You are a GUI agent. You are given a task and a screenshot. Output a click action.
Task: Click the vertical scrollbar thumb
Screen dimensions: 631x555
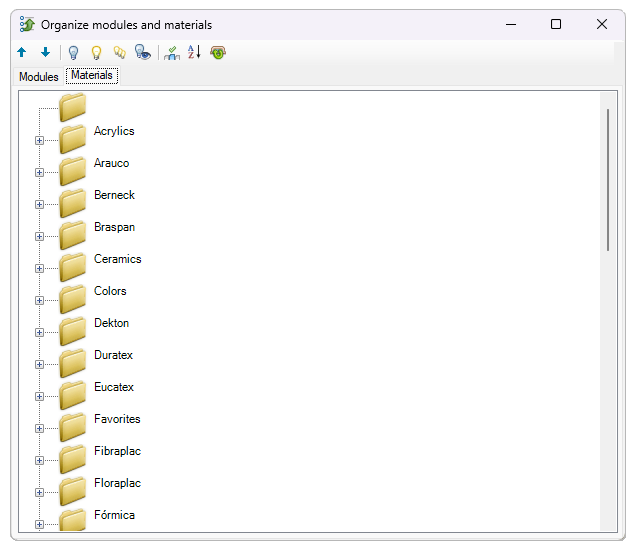[x=607, y=180]
